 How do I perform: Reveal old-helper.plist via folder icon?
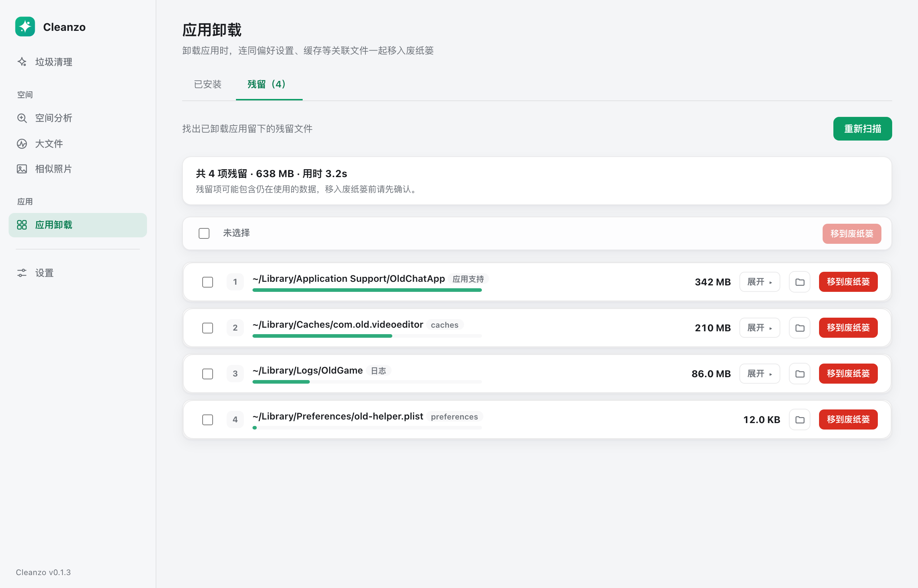[x=800, y=419]
